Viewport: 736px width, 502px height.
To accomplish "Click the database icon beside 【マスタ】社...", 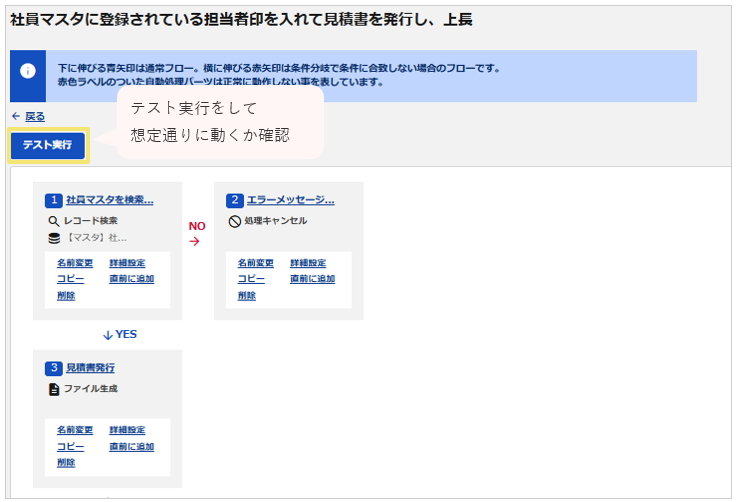I will click(x=54, y=238).
